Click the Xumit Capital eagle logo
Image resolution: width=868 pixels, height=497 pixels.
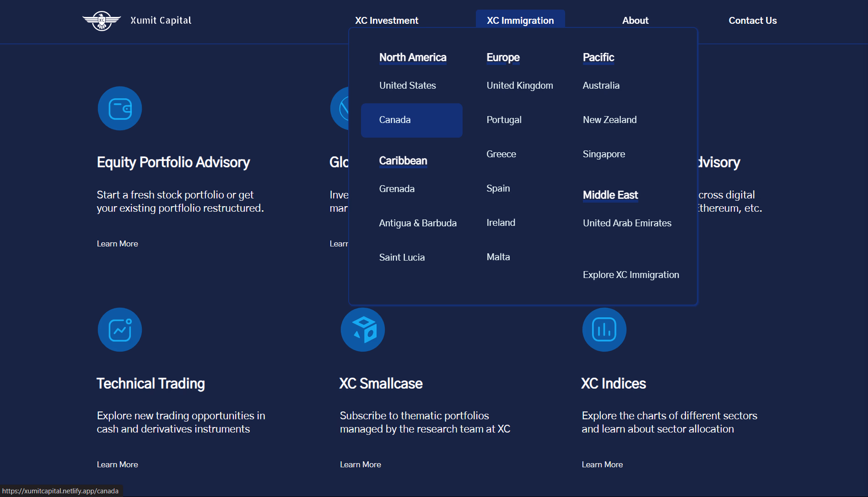pos(102,20)
